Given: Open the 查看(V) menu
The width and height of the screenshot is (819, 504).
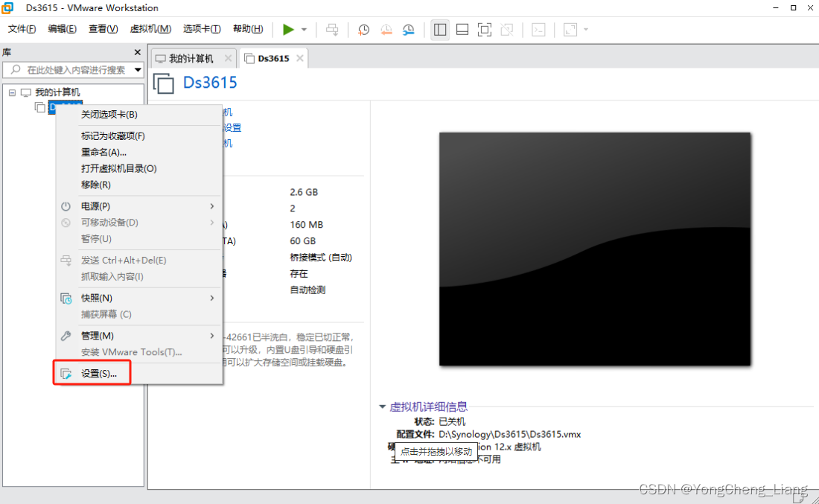Looking at the screenshot, I should click(103, 29).
